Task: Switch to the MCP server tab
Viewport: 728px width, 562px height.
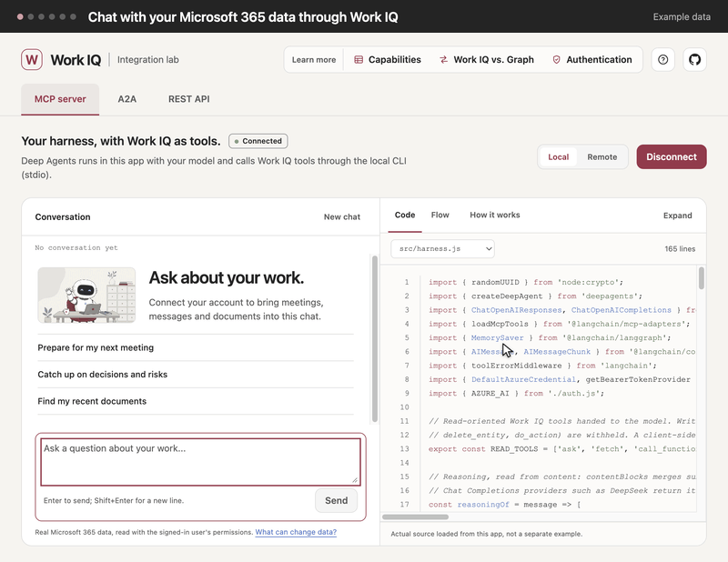Action: click(x=60, y=99)
